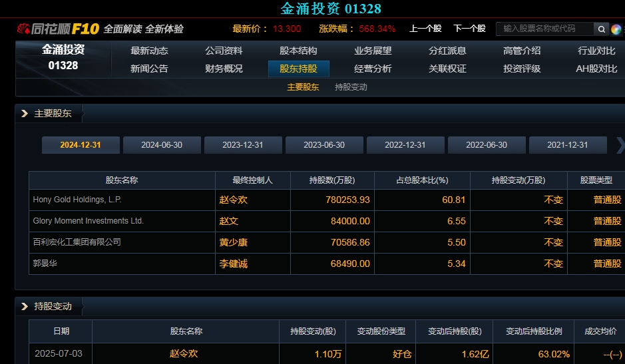Click controller link 赵令欢 in shareholder table
625x364 pixels.
pos(233,200)
